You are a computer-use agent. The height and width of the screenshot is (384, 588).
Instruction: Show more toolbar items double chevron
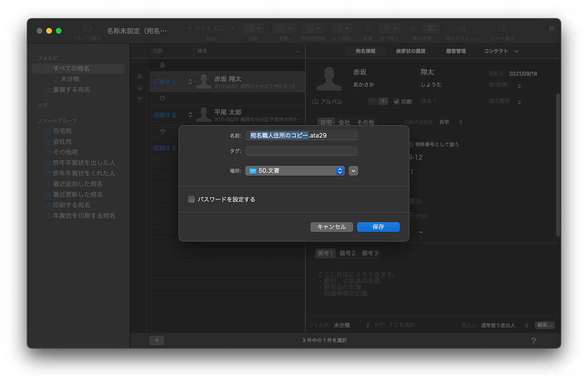[x=551, y=28]
